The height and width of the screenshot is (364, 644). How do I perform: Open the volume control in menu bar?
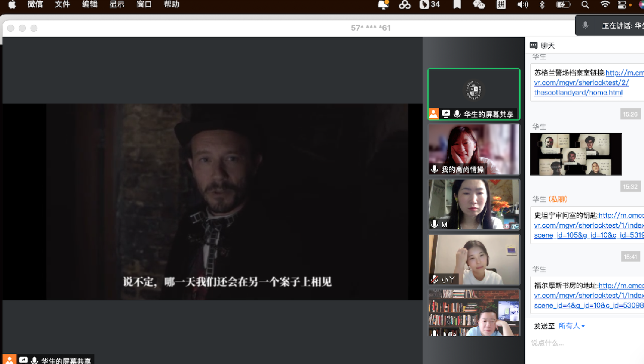coord(523,5)
